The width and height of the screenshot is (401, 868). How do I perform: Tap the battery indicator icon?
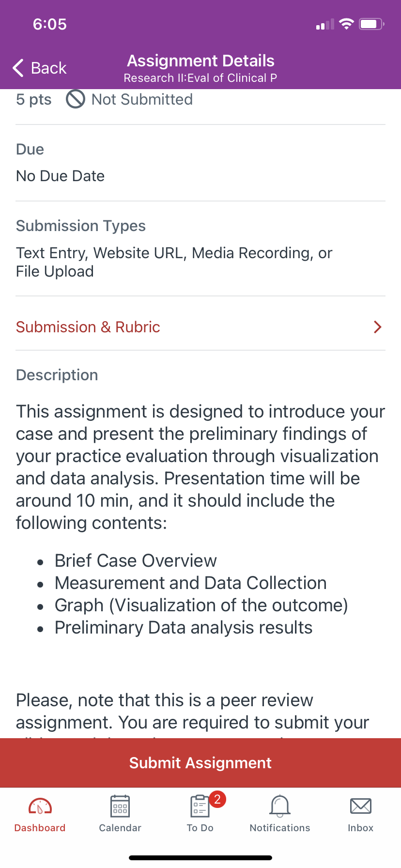[x=371, y=24]
